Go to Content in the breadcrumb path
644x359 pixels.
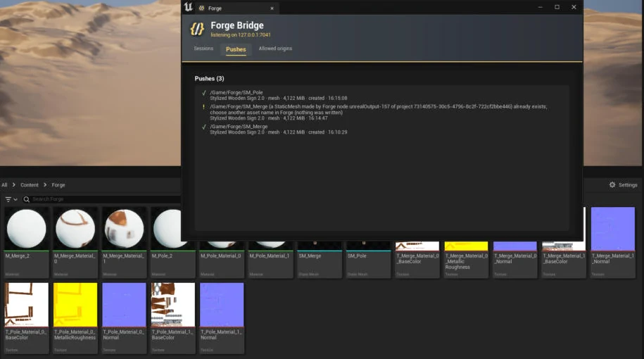point(30,185)
